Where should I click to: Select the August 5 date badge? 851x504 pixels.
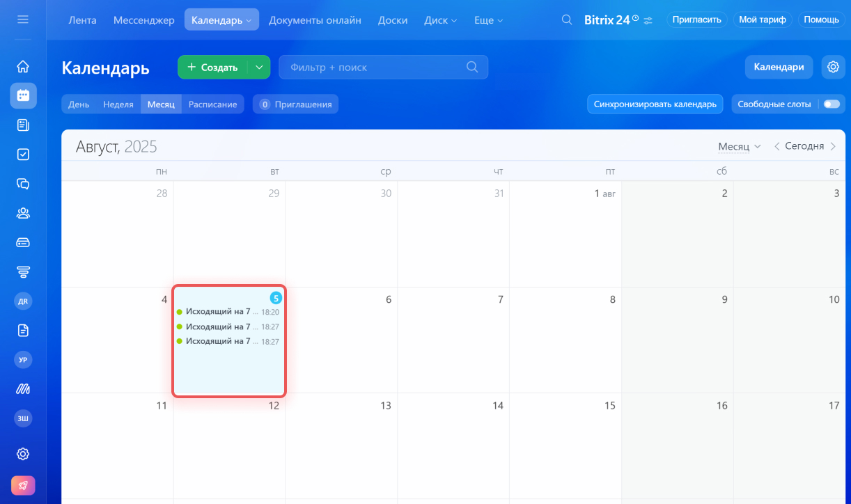click(276, 298)
